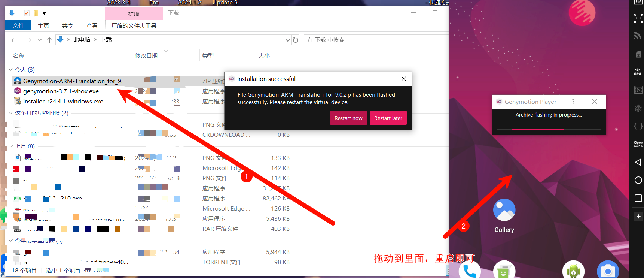Viewport: 644px width, 278px height.
Task: Click the Restart later button
Action: pyautogui.click(x=388, y=118)
